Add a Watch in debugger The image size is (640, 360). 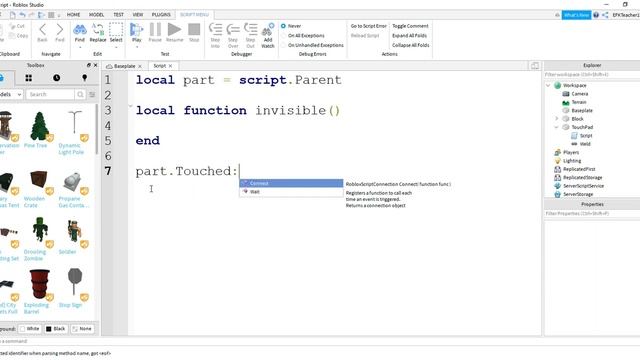[x=268, y=36]
